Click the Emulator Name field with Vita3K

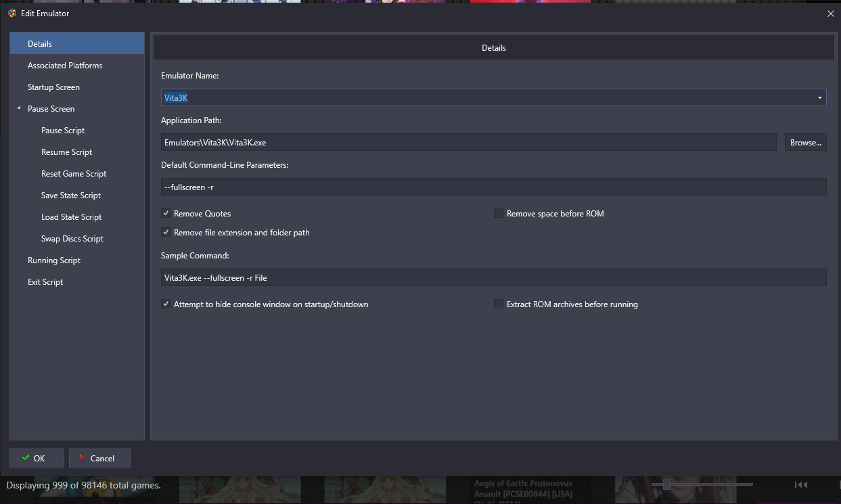pyautogui.click(x=493, y=97)
